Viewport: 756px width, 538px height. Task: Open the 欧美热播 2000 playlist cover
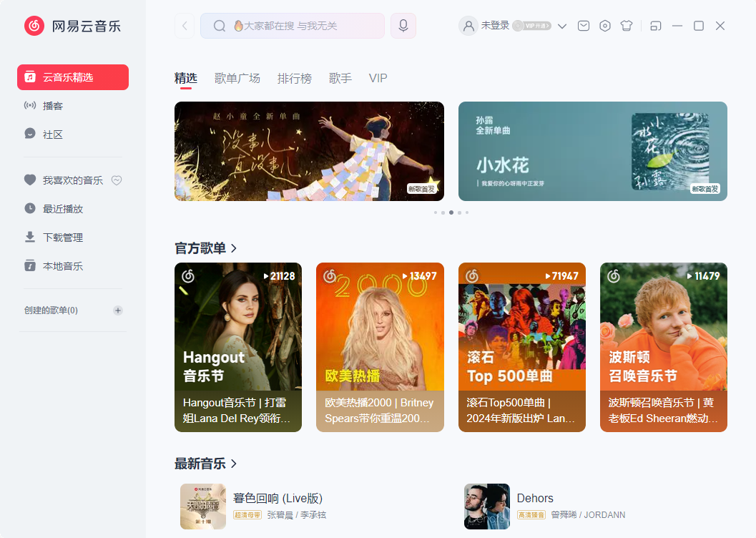click(380, 326)
